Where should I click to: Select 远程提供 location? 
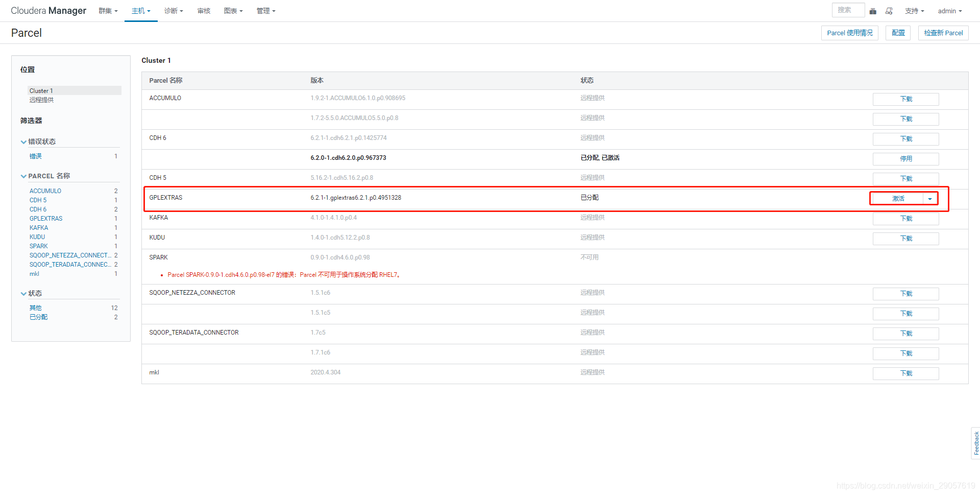pos(41,100)
